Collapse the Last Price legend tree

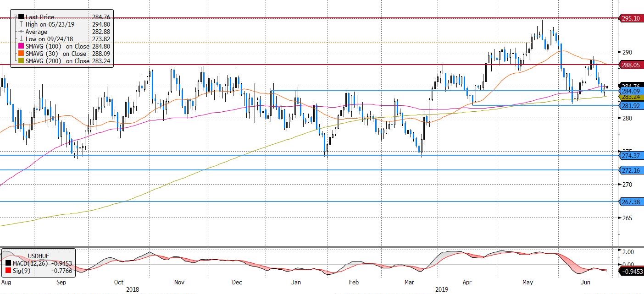point(16,17)
